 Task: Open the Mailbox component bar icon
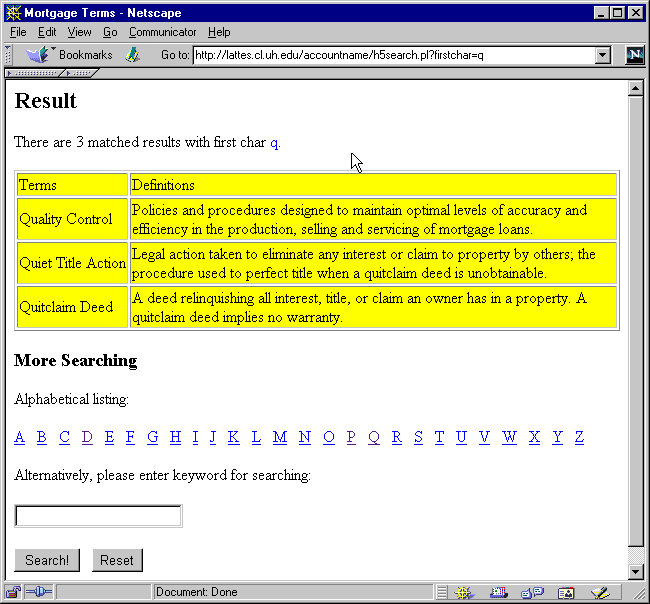point(499,593)
